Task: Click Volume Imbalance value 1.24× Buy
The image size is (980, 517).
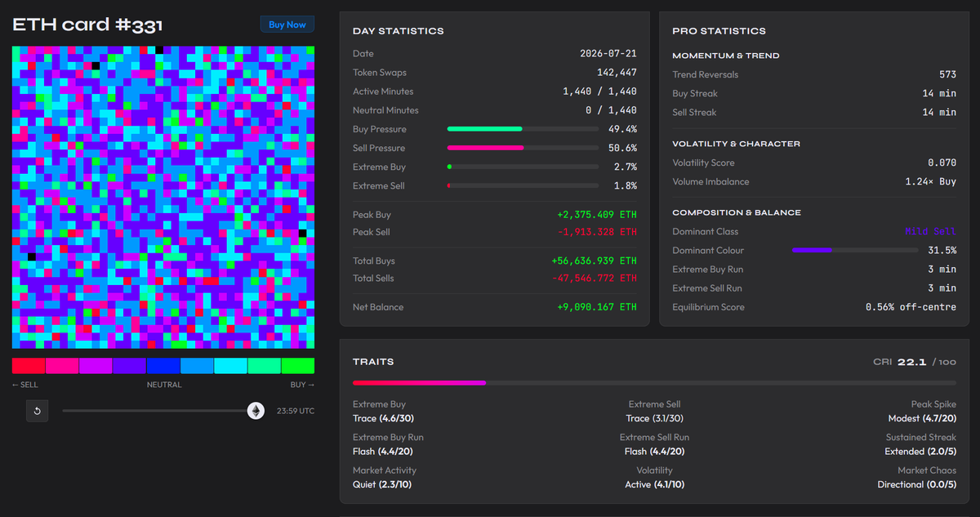Action: coord(931,181)
